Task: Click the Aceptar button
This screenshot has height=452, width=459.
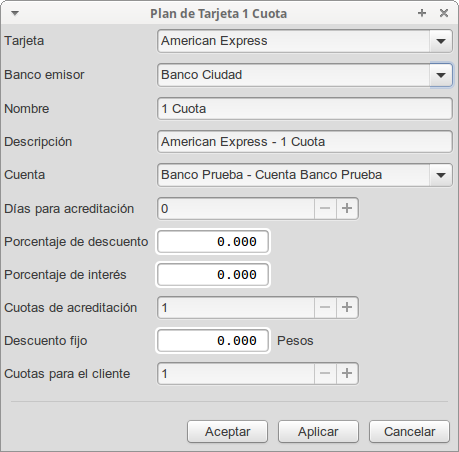Action: coord(228,432)
